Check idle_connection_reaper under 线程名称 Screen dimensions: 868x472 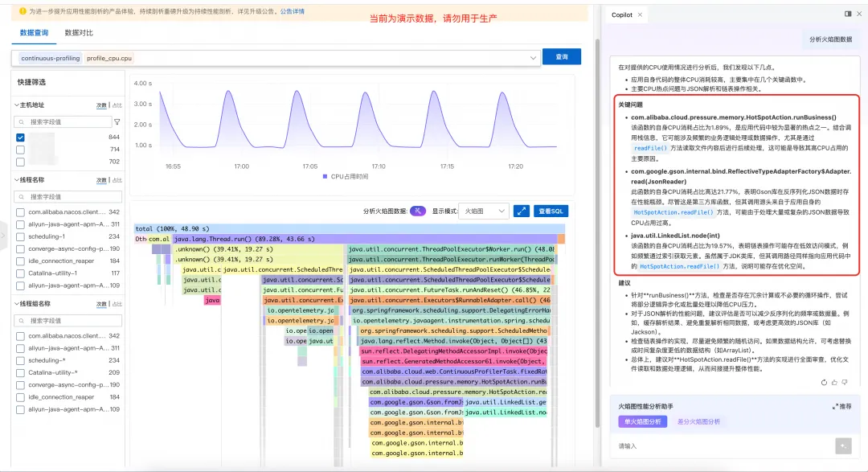tap(20, 261)
